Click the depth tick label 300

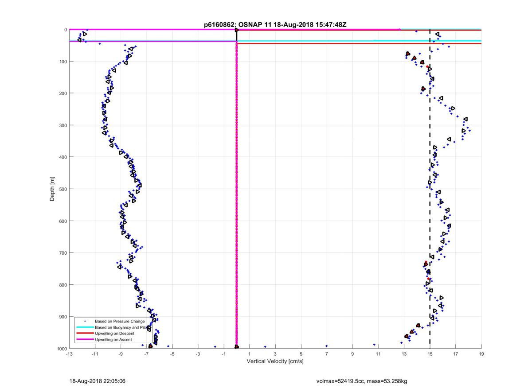(63, 125)
